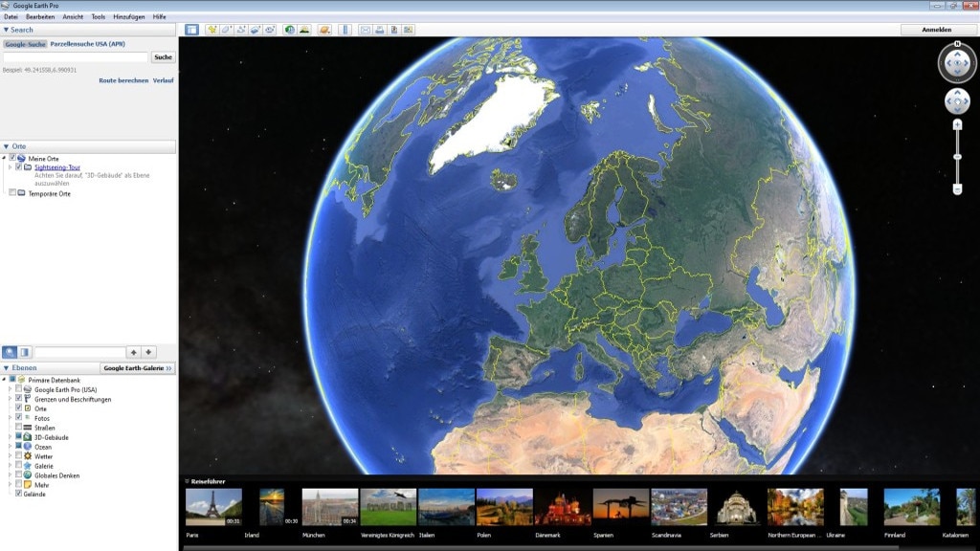980x551 pixels.
Task: Click the move joystick navigation control
Action: click(957, 101)
